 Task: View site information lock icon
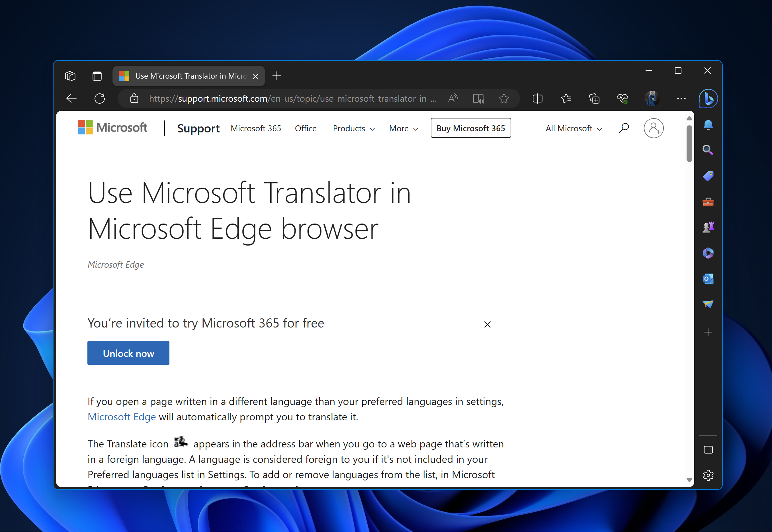(134, 98)
